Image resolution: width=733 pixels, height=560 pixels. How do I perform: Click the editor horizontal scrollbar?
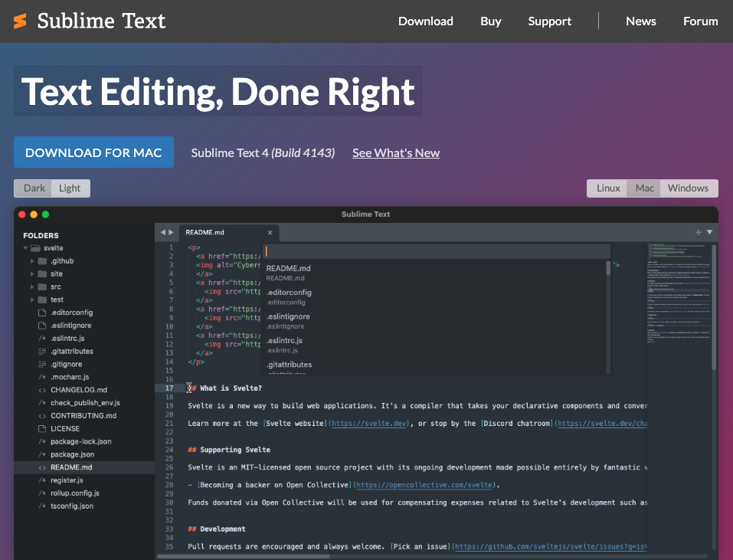[244, 556]
